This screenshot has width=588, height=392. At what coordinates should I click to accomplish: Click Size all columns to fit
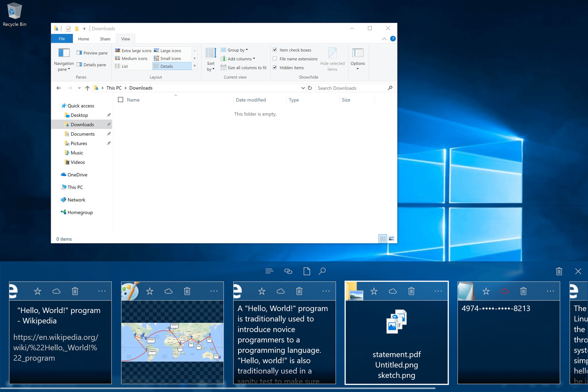pos(243,67)
